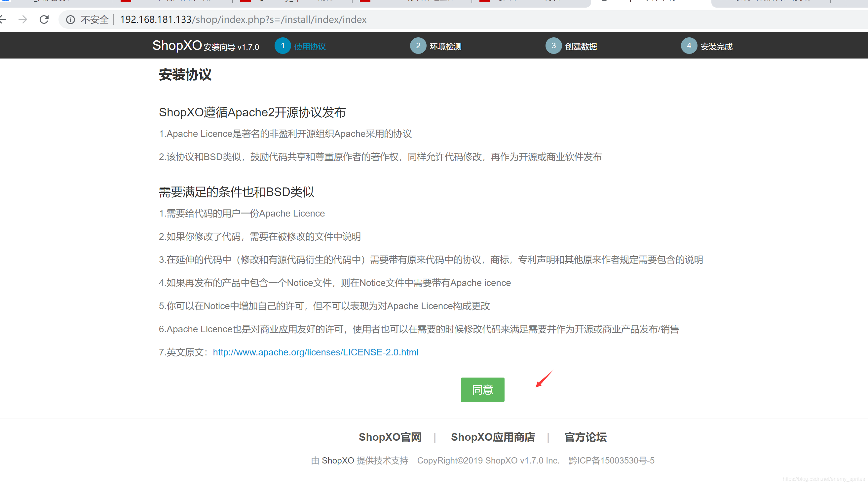Open the ShopXO官网 footer link

click(x=390, y=437)
